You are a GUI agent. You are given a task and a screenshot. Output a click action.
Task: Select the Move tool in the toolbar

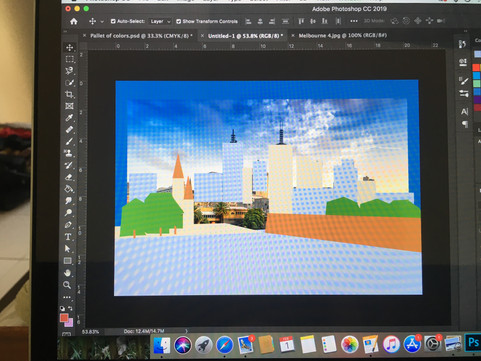point(69,47)
